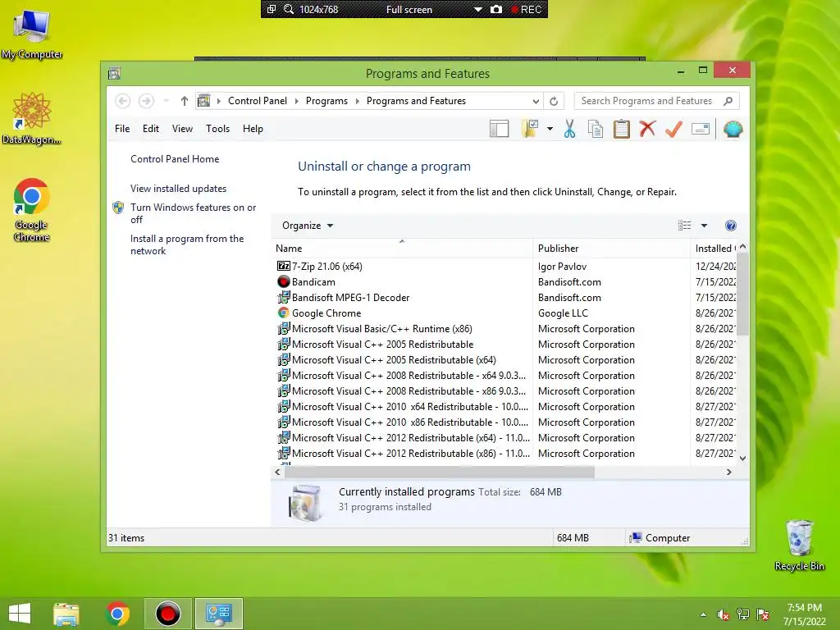
Task: Sort by the Name column header
Action: tap(402, 248)
